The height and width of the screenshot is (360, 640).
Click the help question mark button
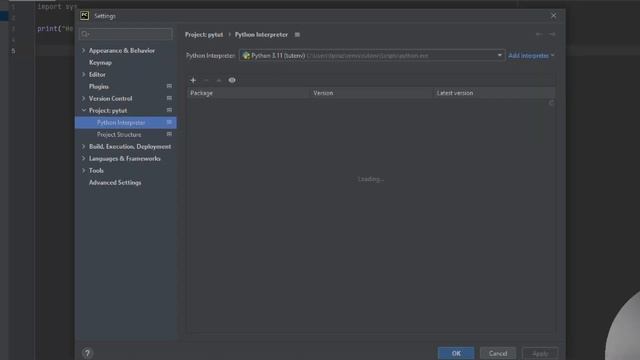coord(87,353)
